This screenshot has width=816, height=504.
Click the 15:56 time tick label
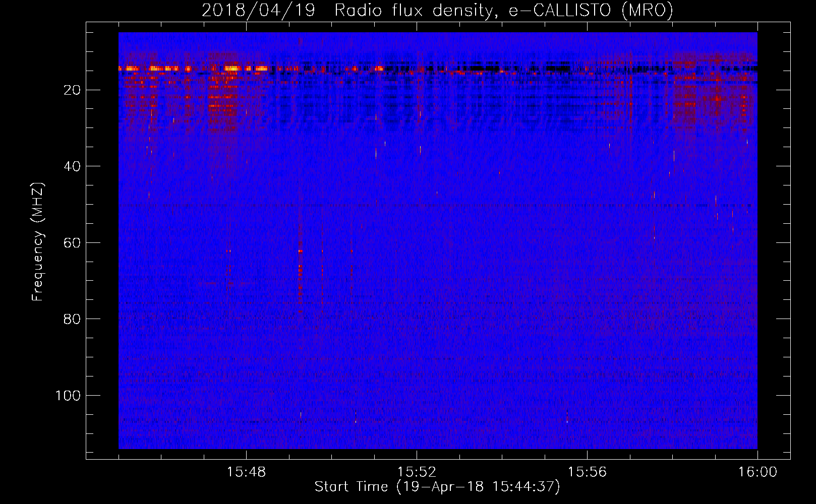(587, 472)
